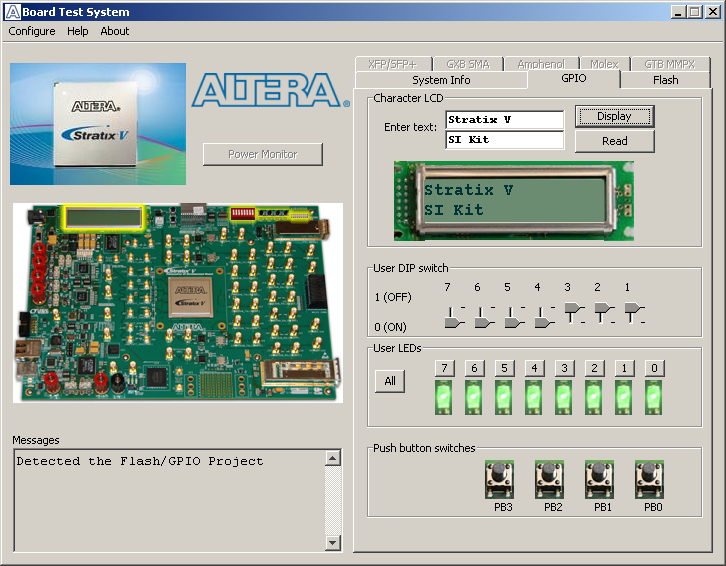Click the green LED indicator under 3
This screenshot has width=726, height=566.
tap(563, 397)
